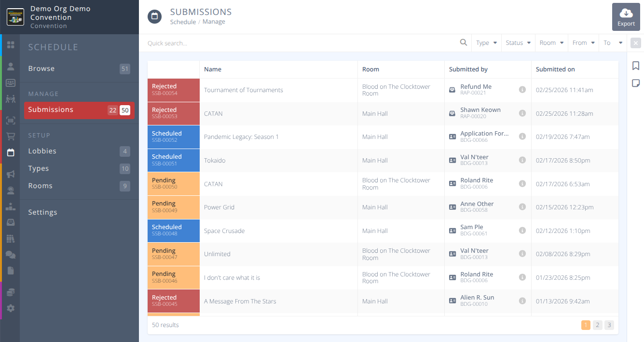The width and height of the screenshot is (644, 342).
Task: Expand the Room filter dropdown
Action: (x=551, y=43)
